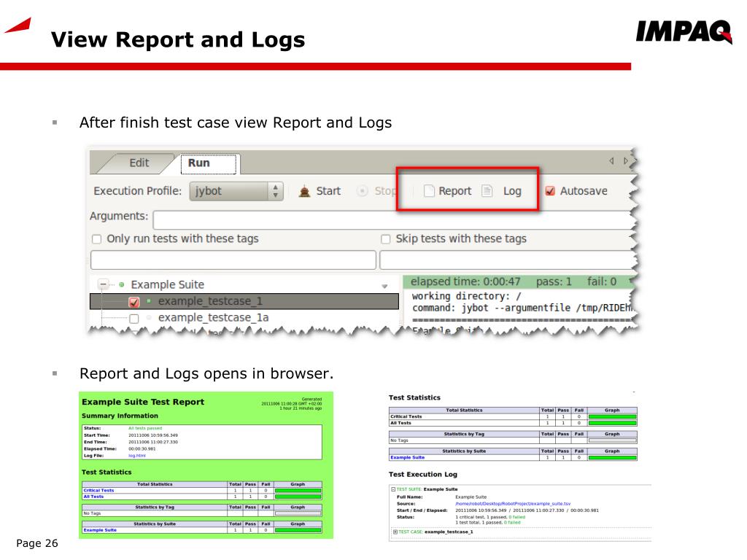The image size is (747, 560).
Task: Click the Stop circle icon
Action: point(363,191)
